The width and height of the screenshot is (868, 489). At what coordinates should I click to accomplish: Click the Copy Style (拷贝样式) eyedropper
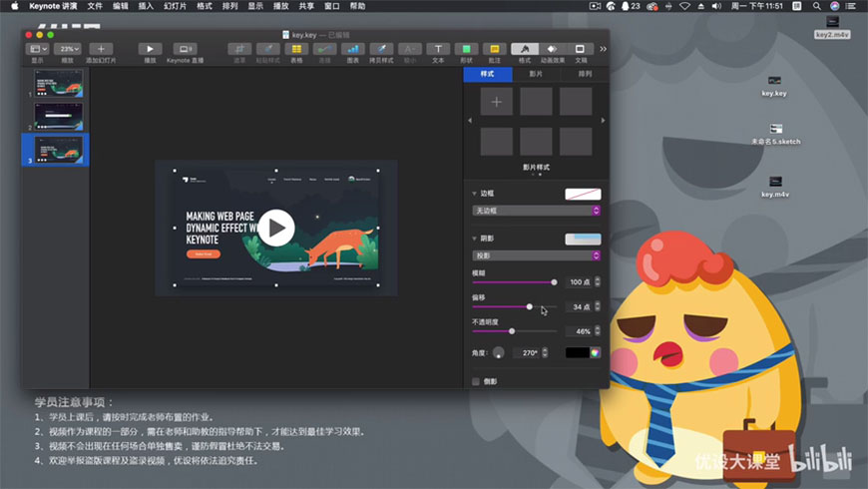(x=381, y=49)
